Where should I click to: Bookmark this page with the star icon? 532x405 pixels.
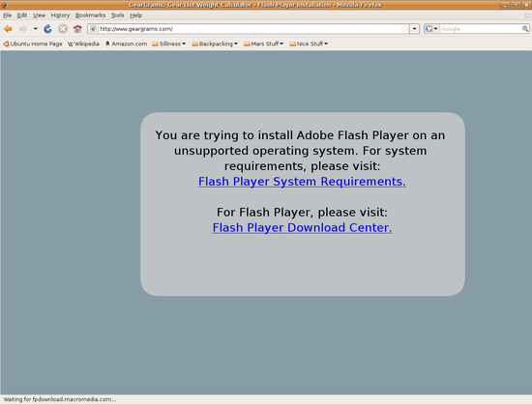tap(404, 29)
